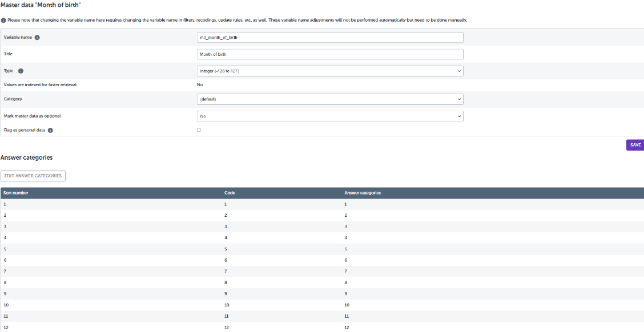644x332 pixels.
Task: Expand the Category dropdown set to (default)
Action: point(330,99)
